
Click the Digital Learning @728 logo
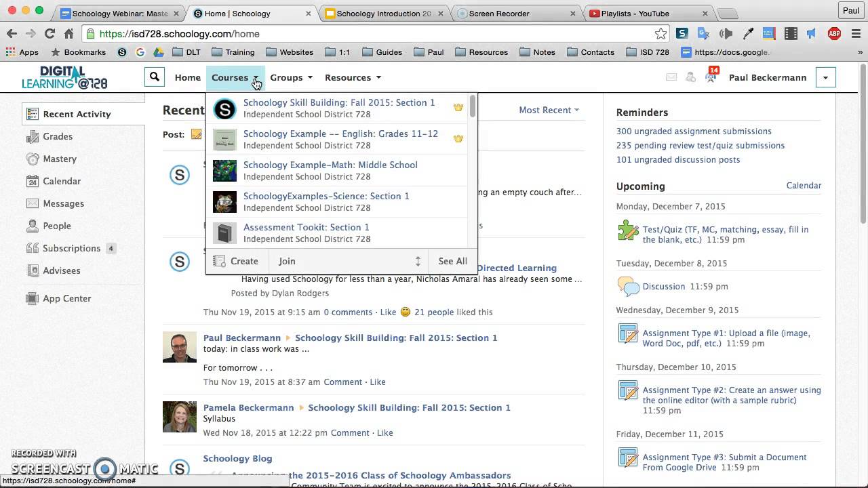(x=64, y=78)
